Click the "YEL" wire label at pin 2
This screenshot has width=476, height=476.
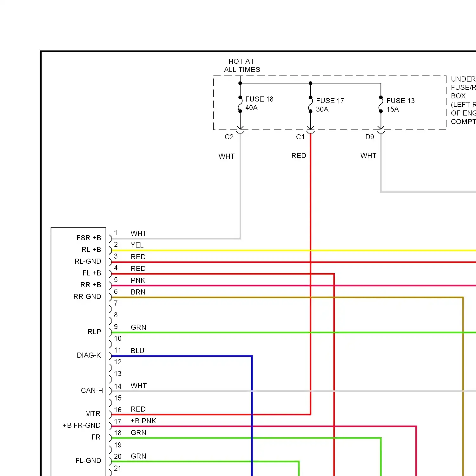(137, 245)
